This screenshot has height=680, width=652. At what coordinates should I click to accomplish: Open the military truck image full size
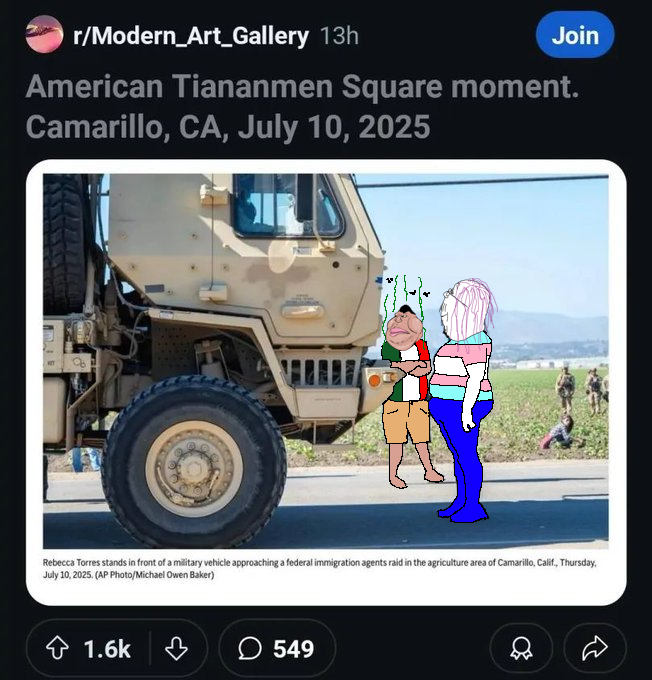click(325, 361)
